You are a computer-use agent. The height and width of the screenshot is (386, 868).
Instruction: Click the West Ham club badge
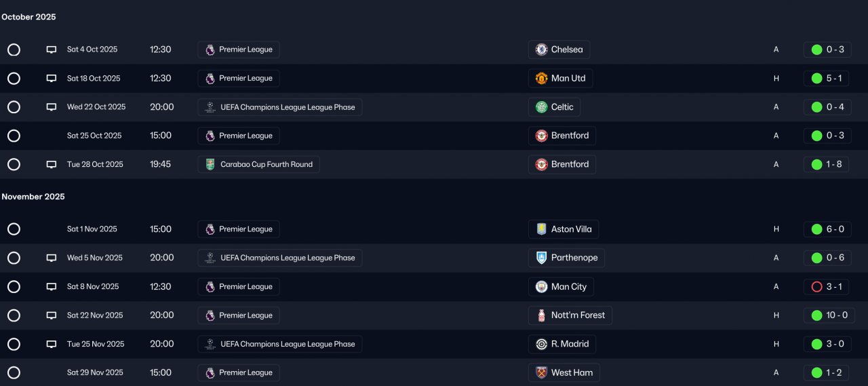(541, 372)
